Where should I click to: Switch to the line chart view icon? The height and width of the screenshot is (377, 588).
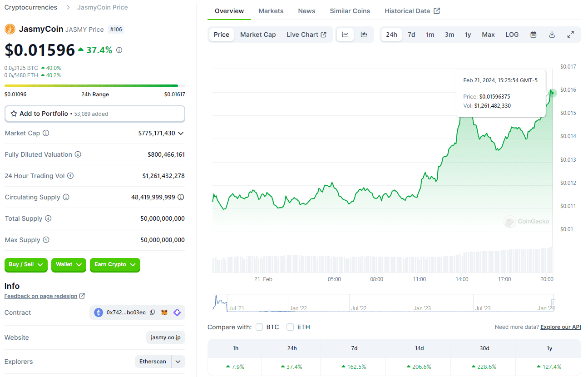(x=345, y=35)
